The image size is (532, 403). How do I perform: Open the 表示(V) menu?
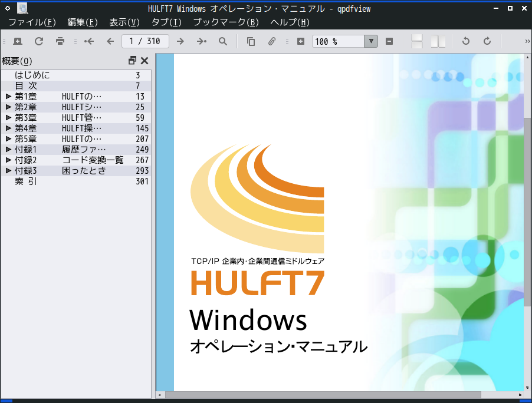[x=124, y=22]
